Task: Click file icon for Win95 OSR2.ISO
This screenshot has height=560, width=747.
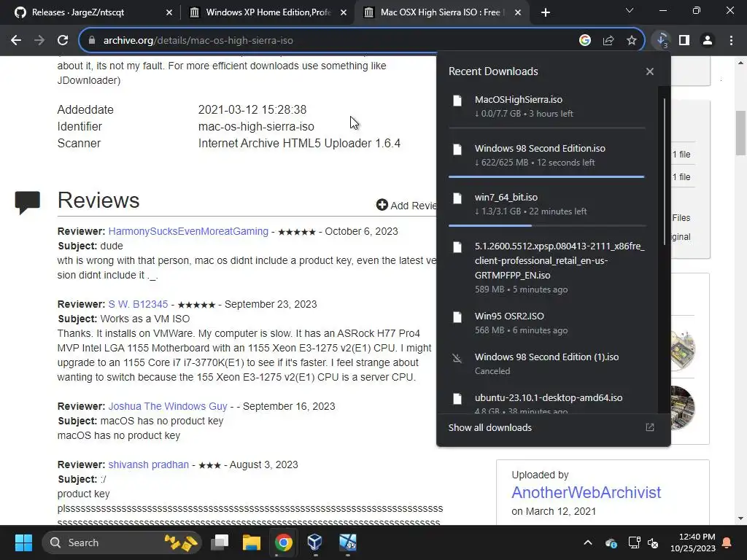Action: tap(457, 317)
